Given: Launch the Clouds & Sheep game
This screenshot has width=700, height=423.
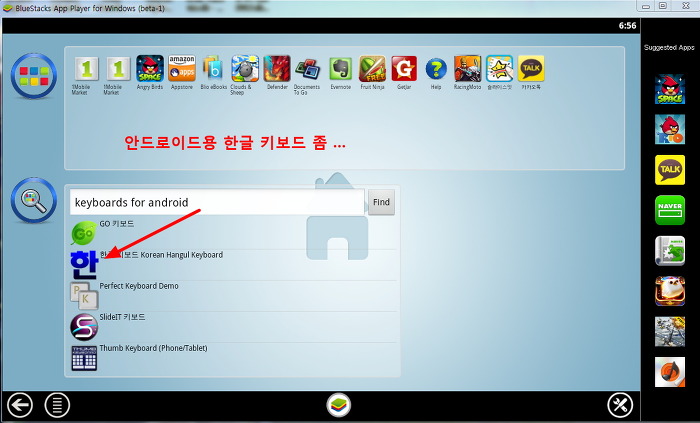Looking at the screenshot, I should (245, 69).
